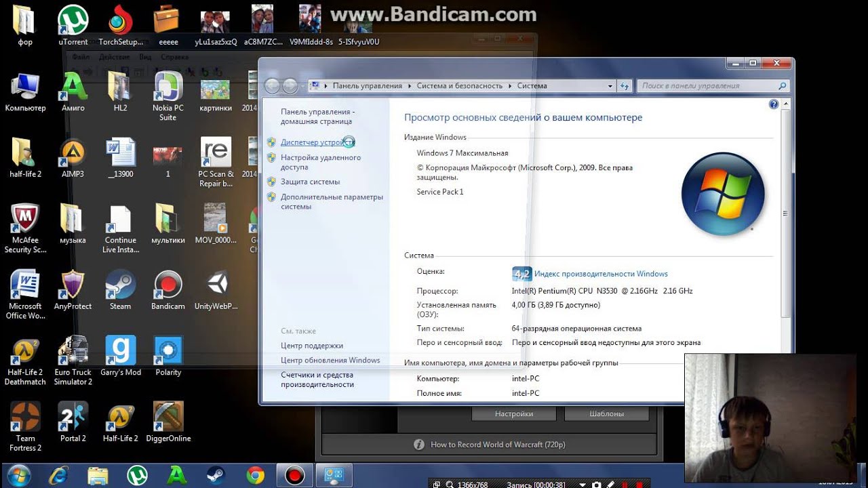Open the 'Диспетчер устройств' link

coord(317,142)
